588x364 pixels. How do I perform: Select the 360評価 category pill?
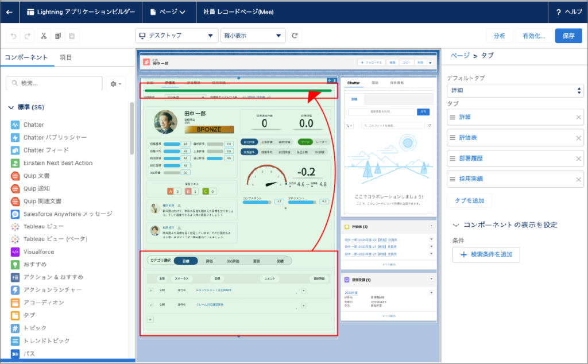click(233, 261)
